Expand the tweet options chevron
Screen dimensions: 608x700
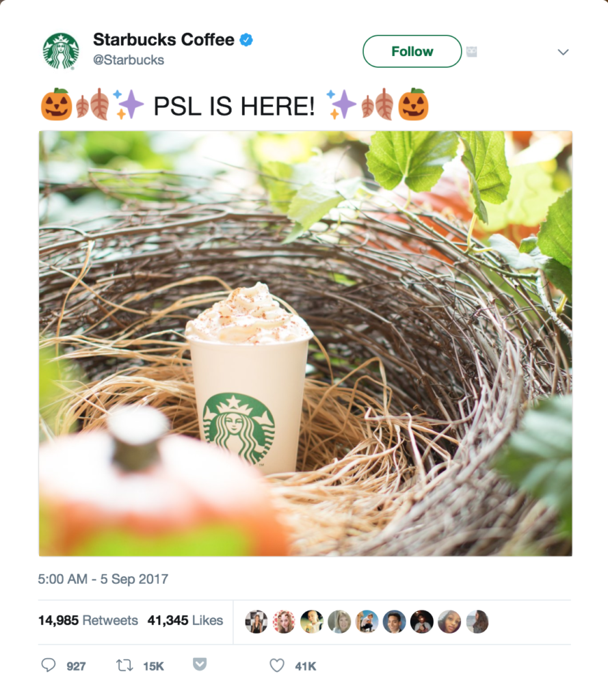(x=563, y=51)
